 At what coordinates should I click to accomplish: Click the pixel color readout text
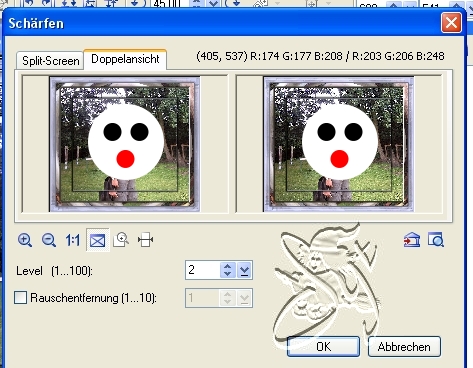320,56
